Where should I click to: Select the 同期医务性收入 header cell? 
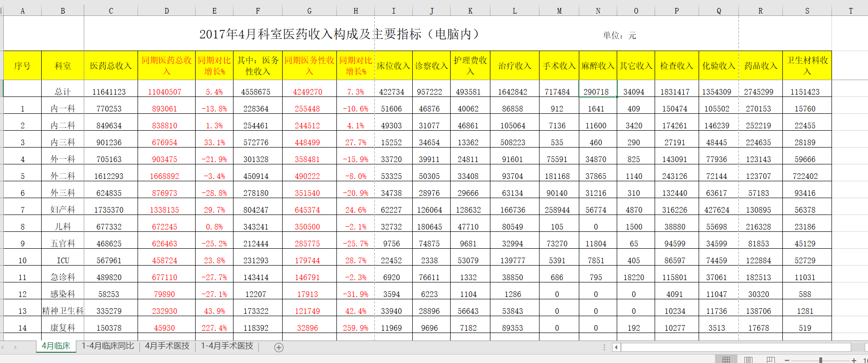tap(309, 66)
